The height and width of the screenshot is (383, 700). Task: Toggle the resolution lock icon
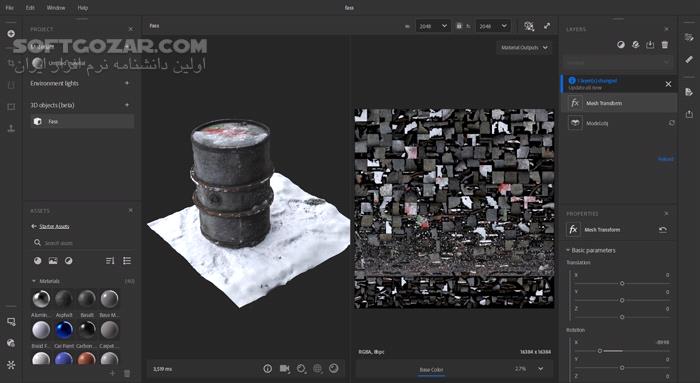tap(459, 26)
